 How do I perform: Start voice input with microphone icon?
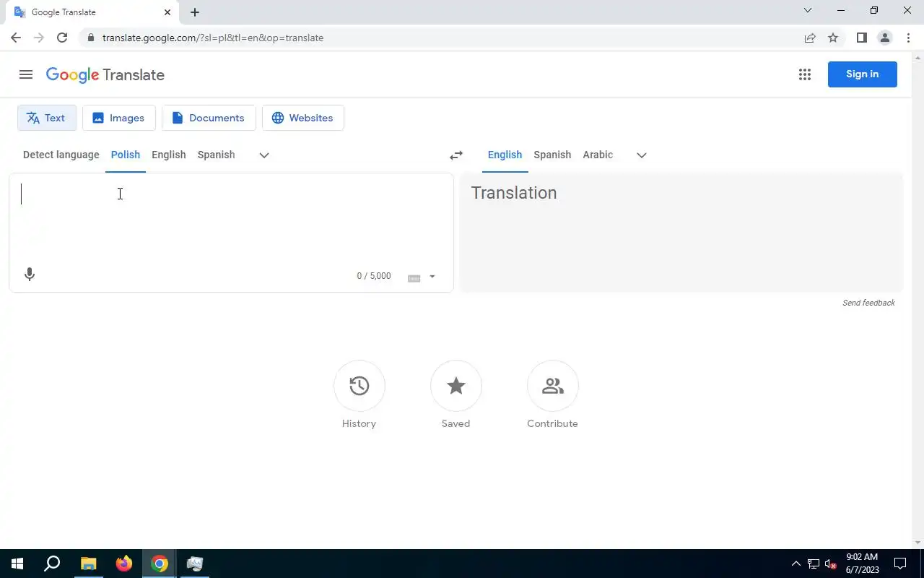point(30,275)
